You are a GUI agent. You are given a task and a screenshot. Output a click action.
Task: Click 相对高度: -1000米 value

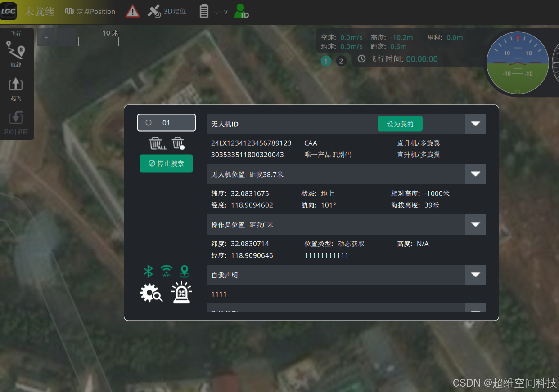point(420,193)
